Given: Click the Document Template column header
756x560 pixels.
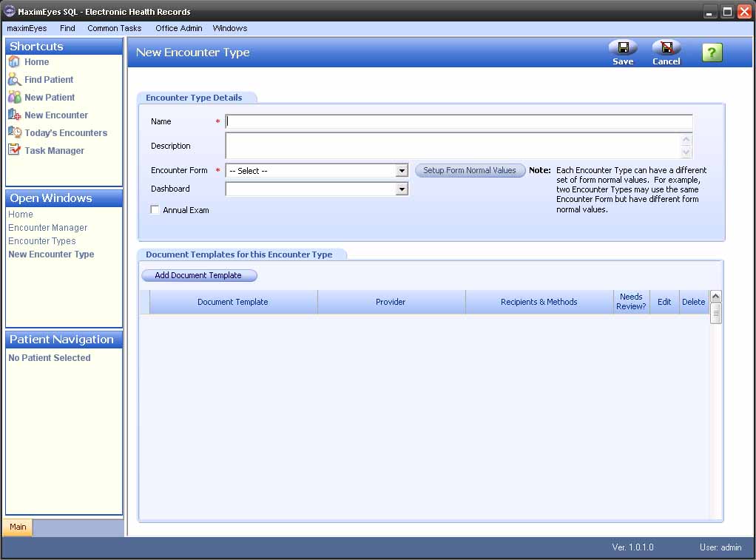Looking at the screenshot, I should coord(233,302).
